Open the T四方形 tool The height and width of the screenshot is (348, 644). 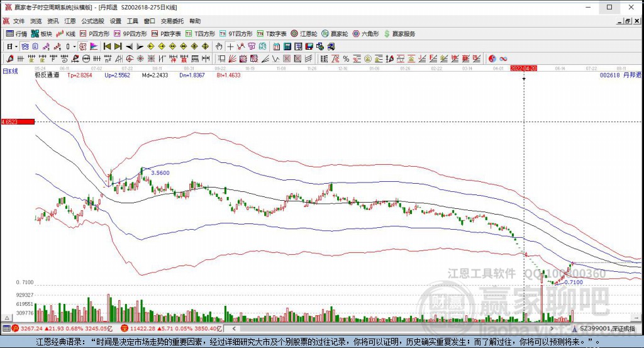[200, 34]
